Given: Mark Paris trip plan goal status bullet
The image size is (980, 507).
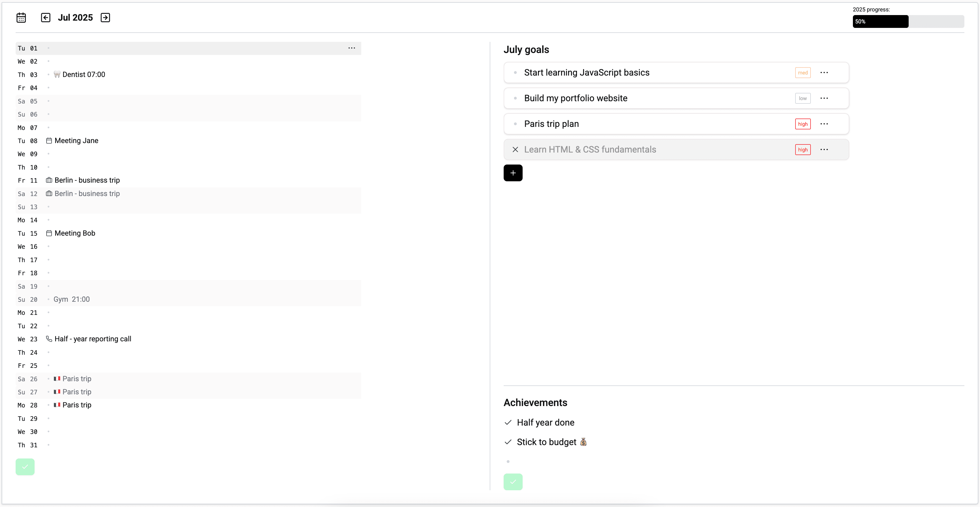Looking at the screenshot, I should click(515, 124).
